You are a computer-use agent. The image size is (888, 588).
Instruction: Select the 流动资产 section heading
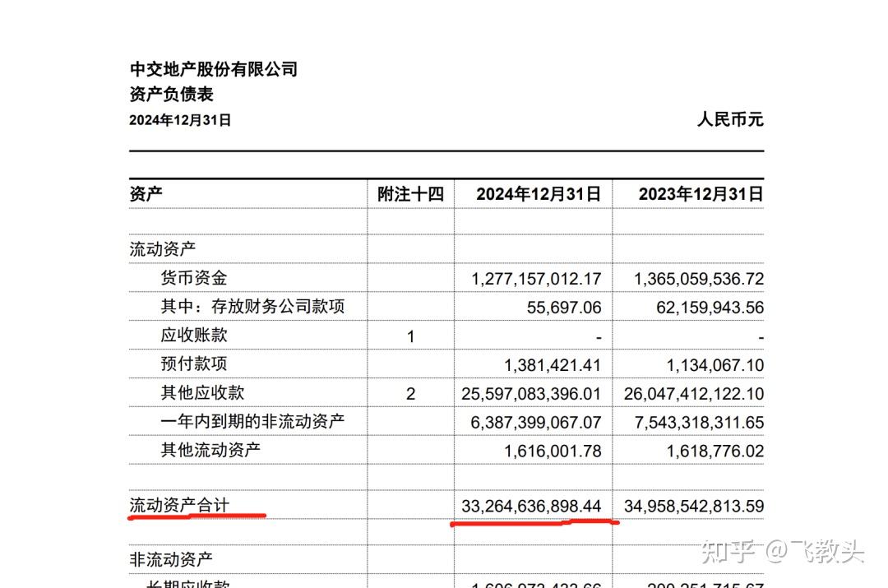163,248
